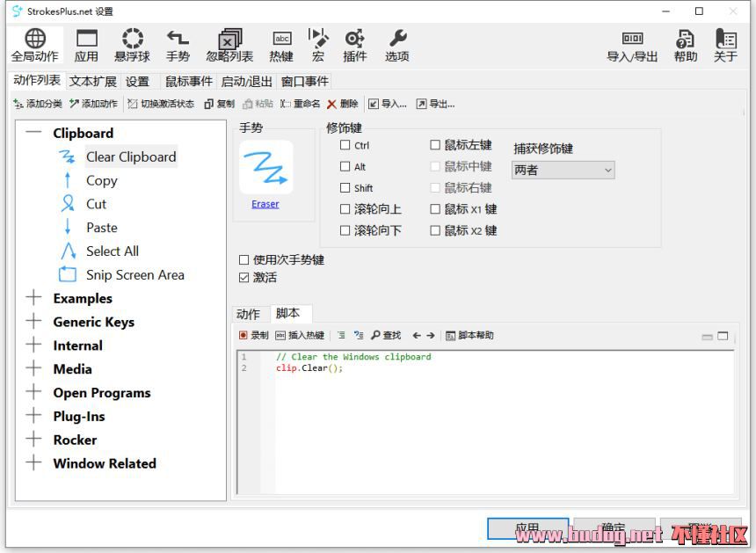
Task: Open the 忽略列表 ignore list
Action: click(x=229, y=45)
